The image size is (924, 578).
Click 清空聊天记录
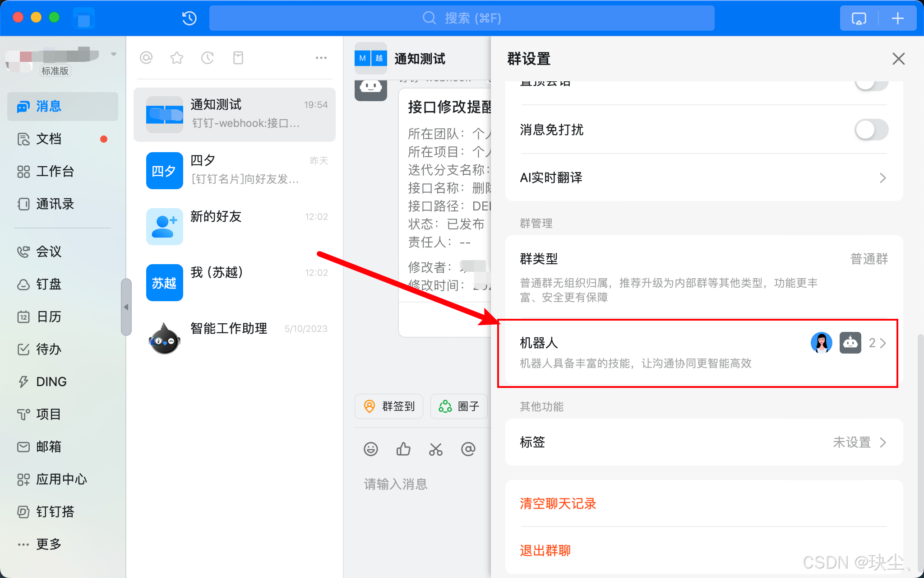click(x=558, y=503)
